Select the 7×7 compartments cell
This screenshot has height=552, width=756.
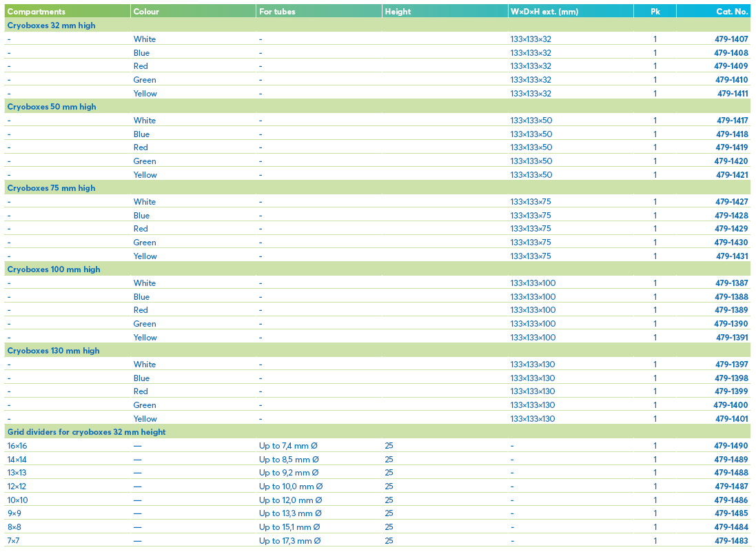tap(14, 541)
